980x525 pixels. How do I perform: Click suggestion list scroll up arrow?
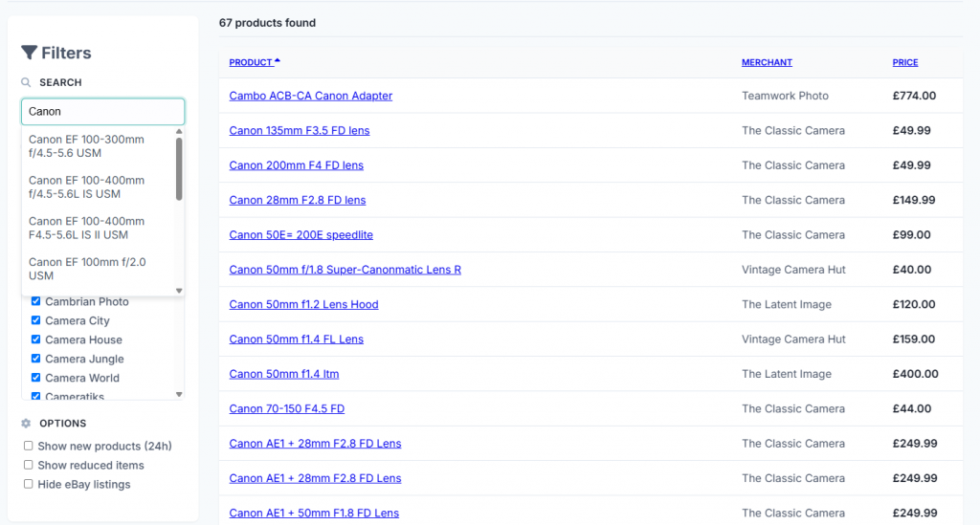click(179, 132)
